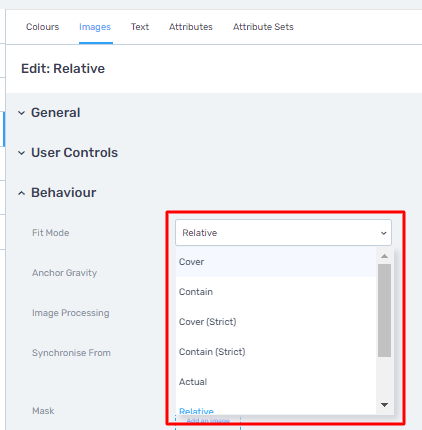Switch to the Colours tab

tap(43, 27)
